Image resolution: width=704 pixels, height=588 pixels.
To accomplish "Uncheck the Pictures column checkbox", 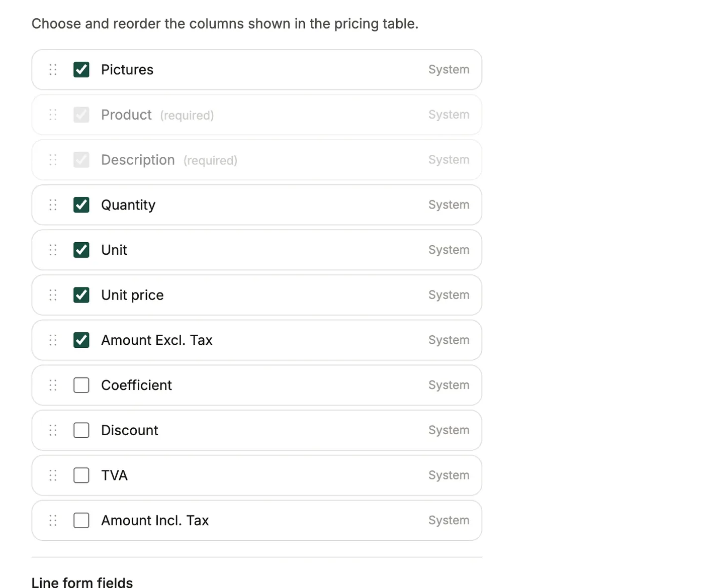I will pyautogui.click(x=81, y=69).
